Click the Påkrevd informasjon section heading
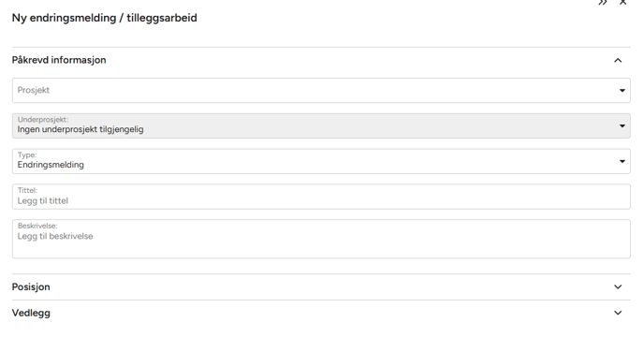This screenshot has height=337, width=644. tap(59, 60)
